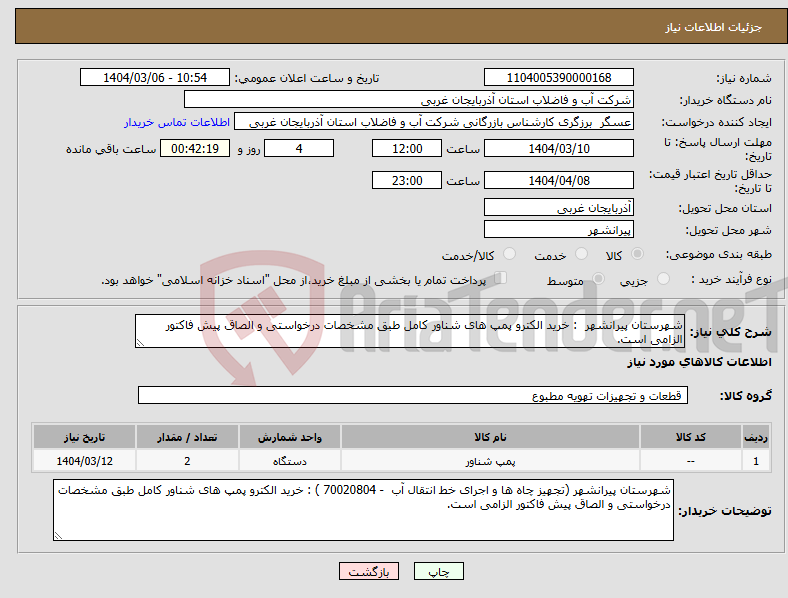Click the delivery city field پیرانشهر
Viewport: 788px width, 598px height.
coord(559,230)
